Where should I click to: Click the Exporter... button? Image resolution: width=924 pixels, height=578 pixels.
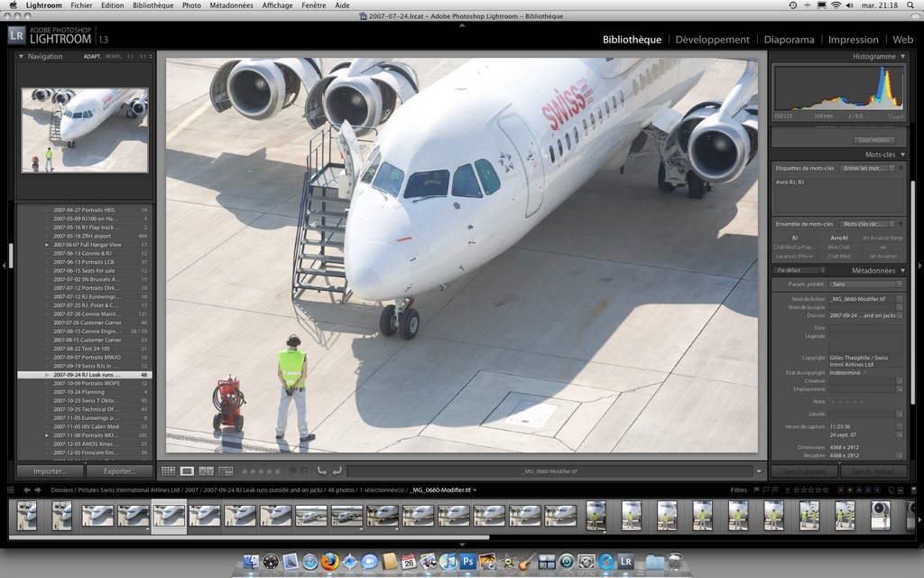pos(120,471)
